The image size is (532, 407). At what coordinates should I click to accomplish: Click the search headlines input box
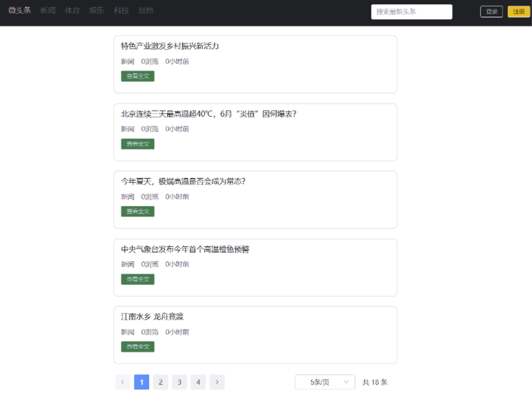(411, 12)
